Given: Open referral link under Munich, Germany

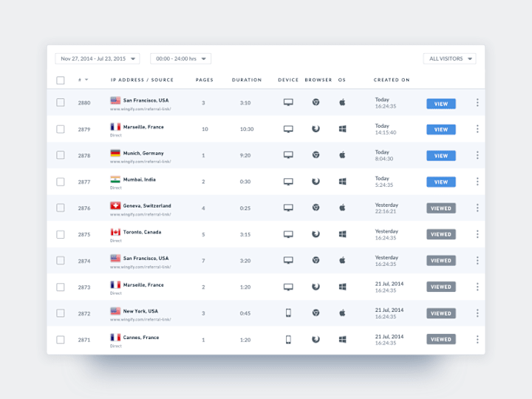Looking at the screenshot, I should coord(140,162).
